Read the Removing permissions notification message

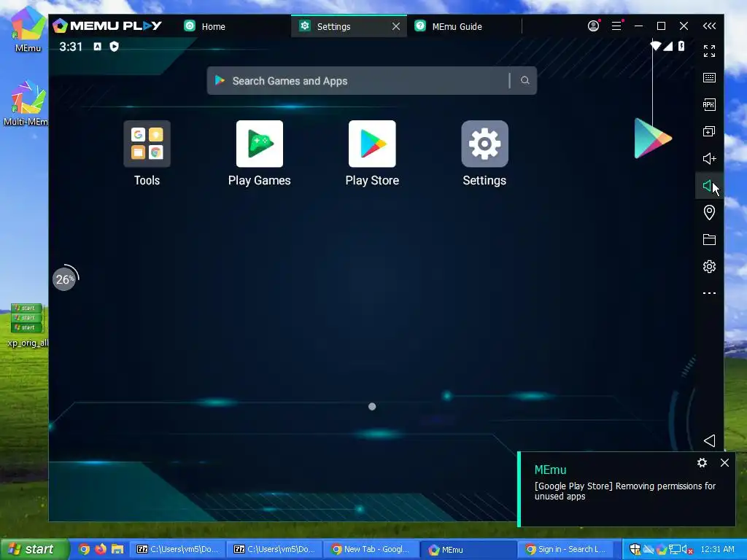point(625,491)
